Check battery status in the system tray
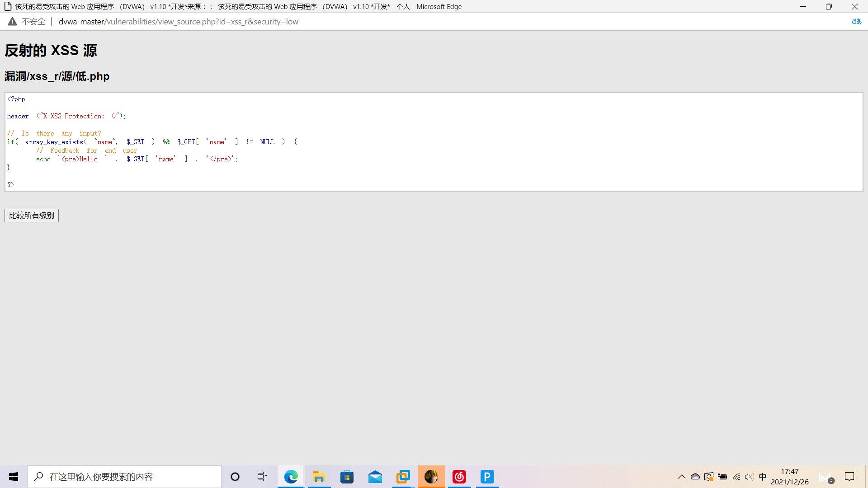 coord(722,477)
